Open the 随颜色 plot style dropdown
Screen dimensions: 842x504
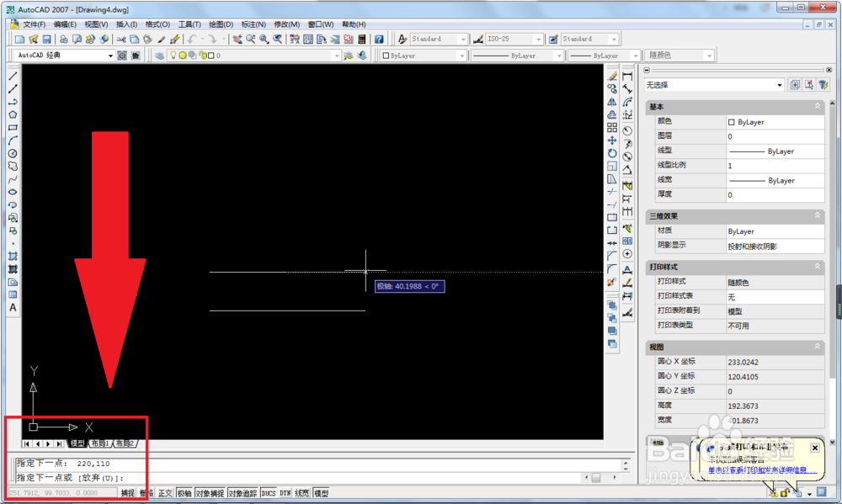709,56
